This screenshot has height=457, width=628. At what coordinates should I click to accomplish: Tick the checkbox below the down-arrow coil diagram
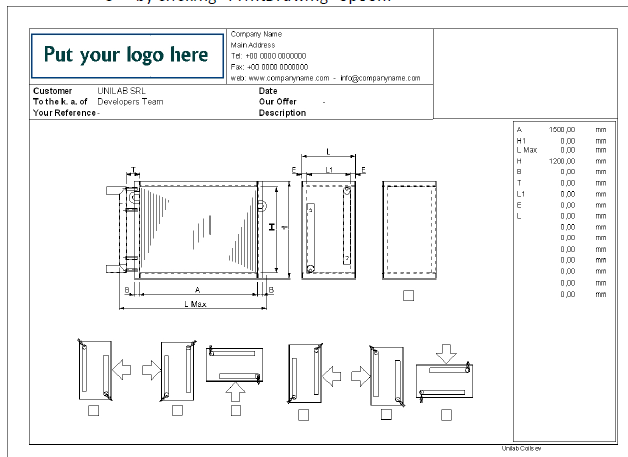tap(446, 413)
